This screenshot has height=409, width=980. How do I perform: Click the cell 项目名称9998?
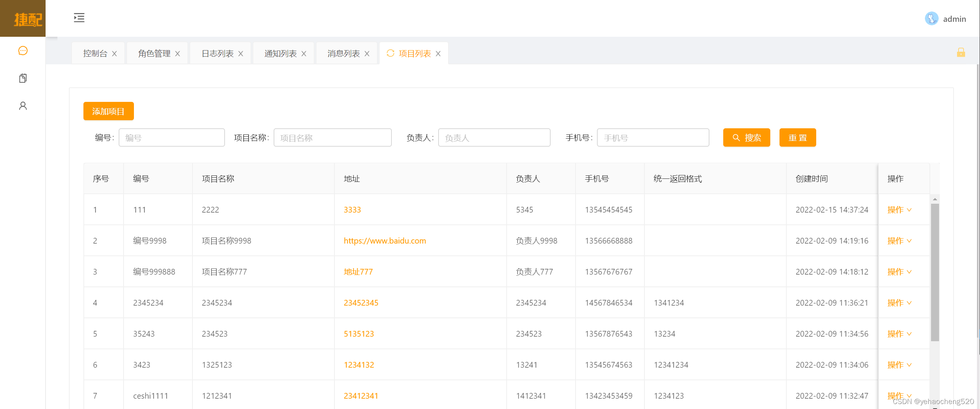coord(227,240)
